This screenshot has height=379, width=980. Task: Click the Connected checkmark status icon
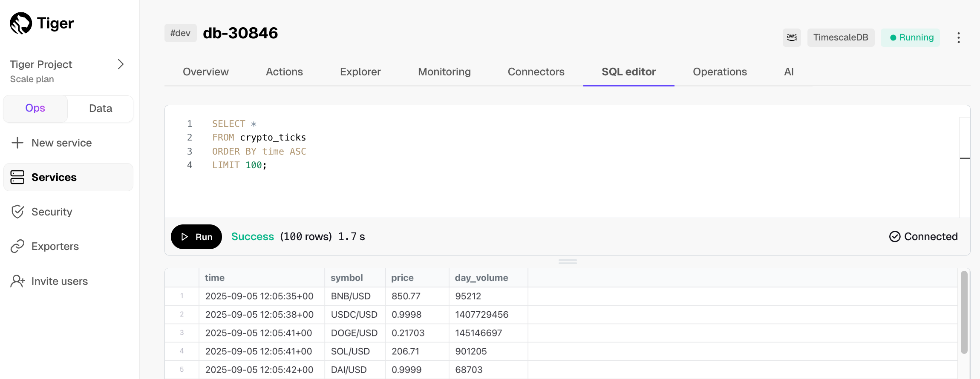click(895, 236)
